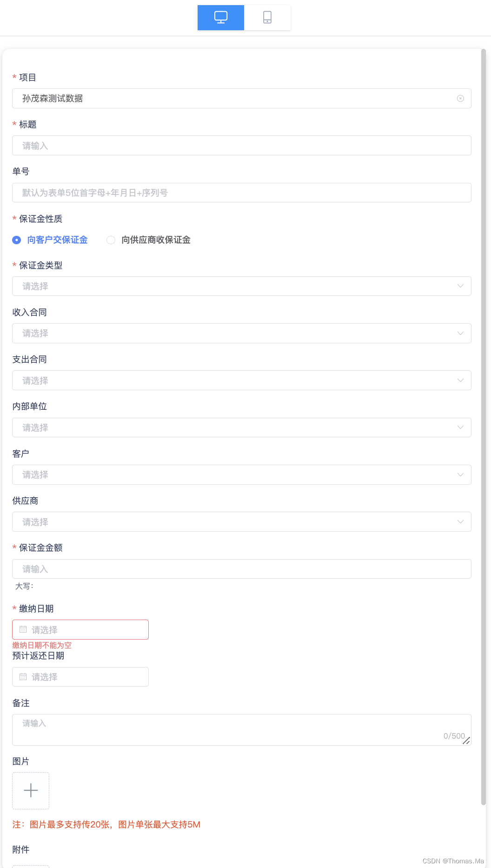Open the 缴纳日期 date picker
This screenshot has width=491, height=868.
coord(80,629)
